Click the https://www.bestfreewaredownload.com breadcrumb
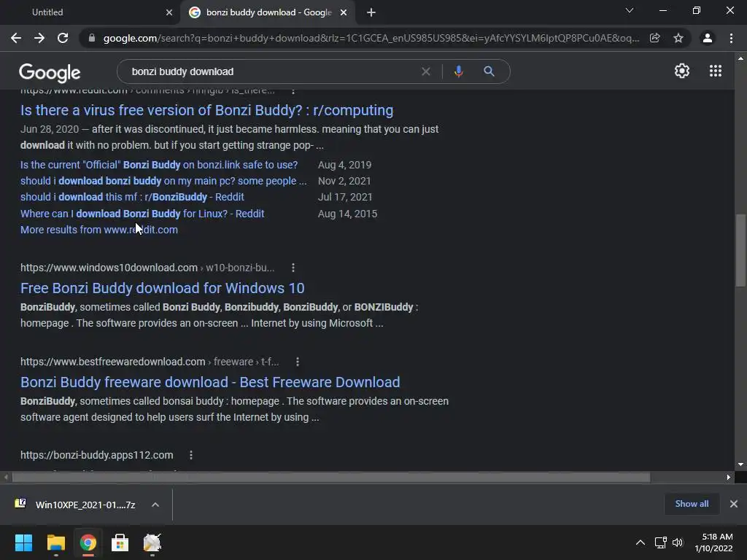 (x=150, y=362)
